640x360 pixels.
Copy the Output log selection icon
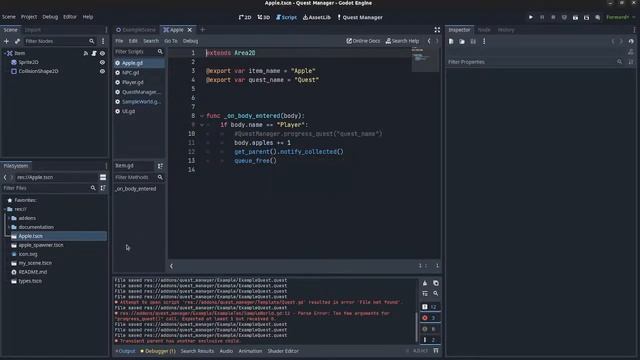(436, 283)
